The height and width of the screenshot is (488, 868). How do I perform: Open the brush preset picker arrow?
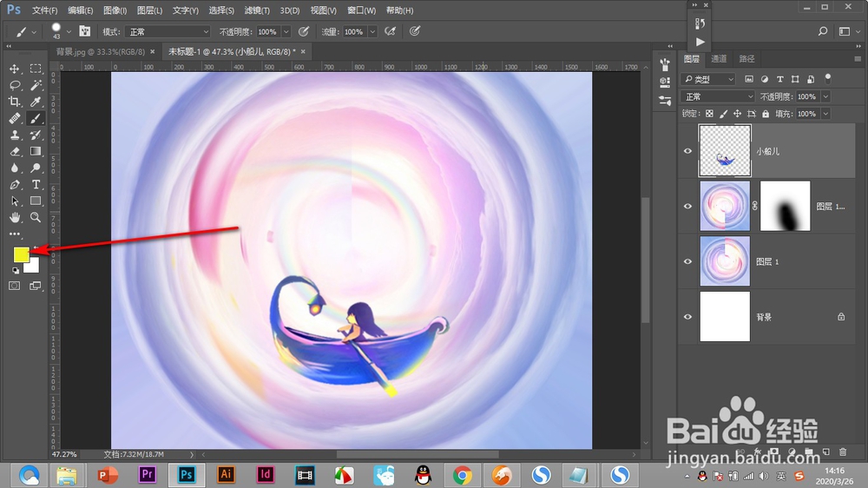pos(69,31)
